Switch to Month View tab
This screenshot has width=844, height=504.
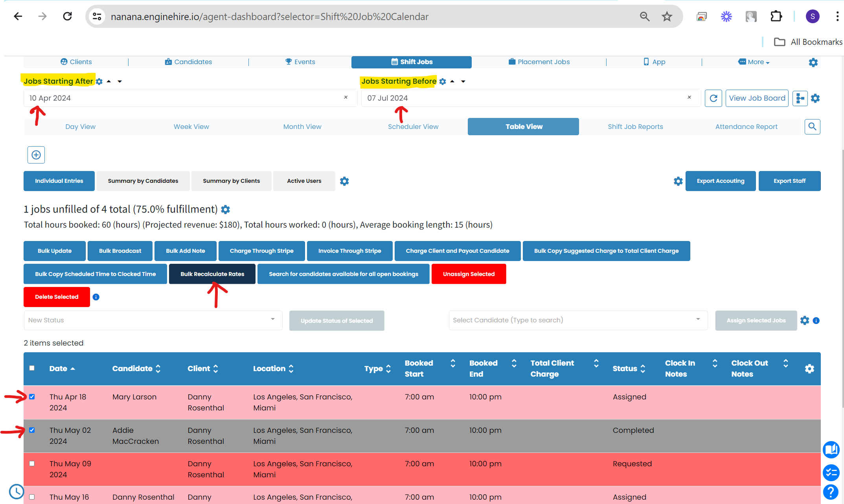(302, 127)
